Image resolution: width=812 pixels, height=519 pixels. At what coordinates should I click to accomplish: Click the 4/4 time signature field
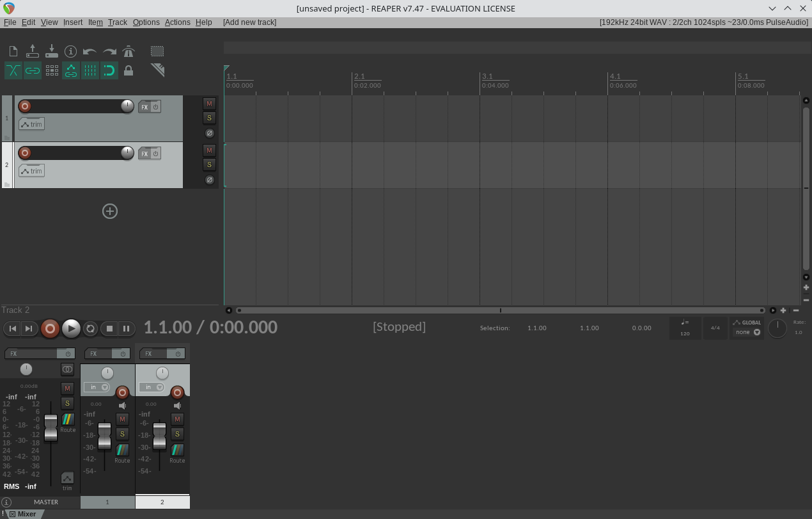click(x=715, y=328)
